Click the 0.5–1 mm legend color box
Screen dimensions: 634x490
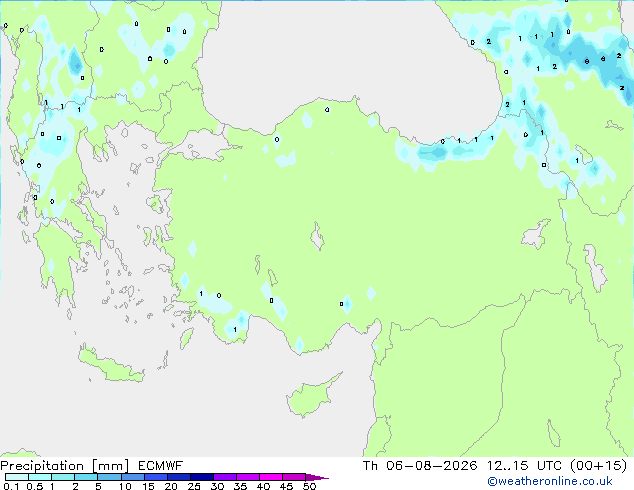click(40, 477)
